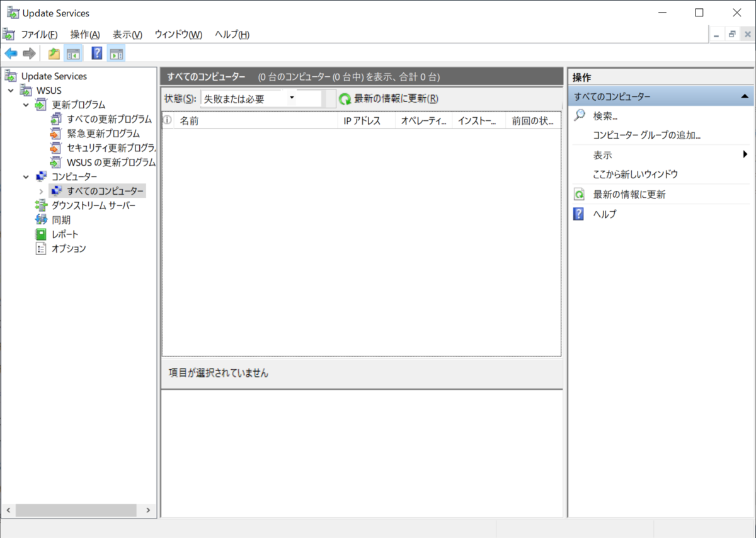The height and width of the screenshot is (538, 756).
Task: Click the refresh icon in the action pane
Action: (580, 195)
